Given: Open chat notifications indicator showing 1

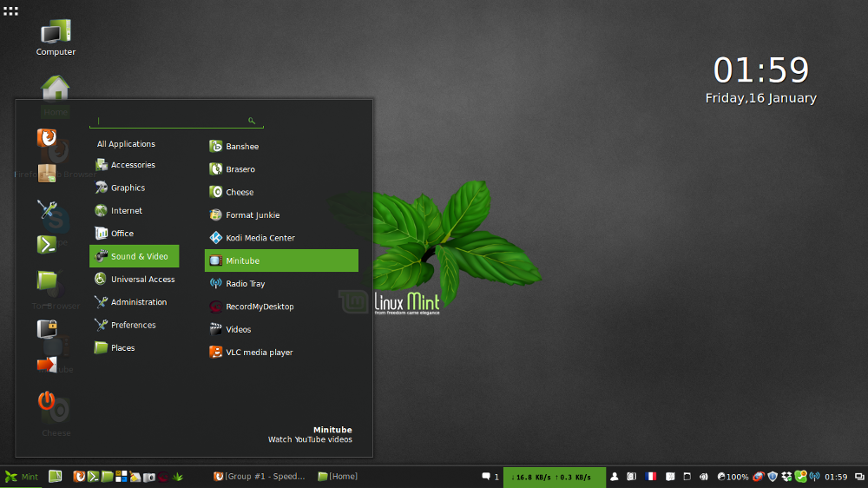Looking at the screenshot, I should point(490,477).
